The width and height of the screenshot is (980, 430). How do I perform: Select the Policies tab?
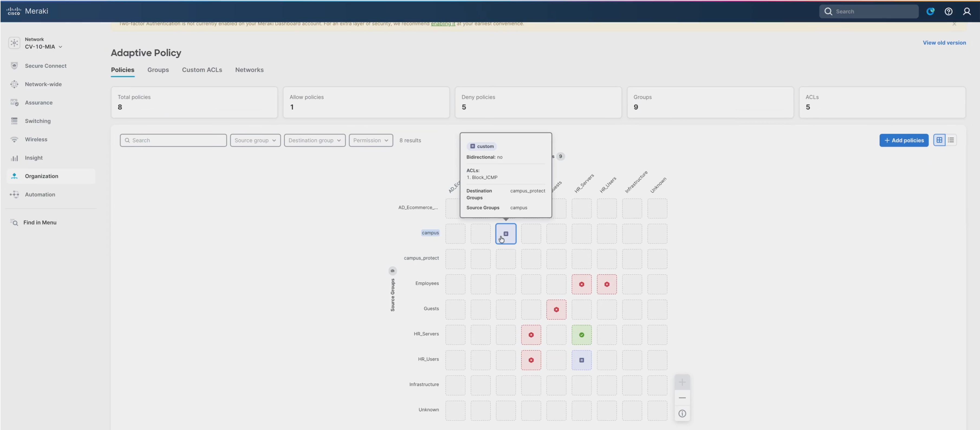(122, 70)
